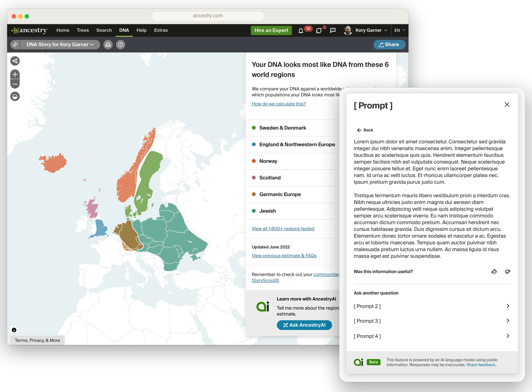Click the green Sweden & Denmark color dot
This screenshot has height=392, width=532.
pos(254,128)
